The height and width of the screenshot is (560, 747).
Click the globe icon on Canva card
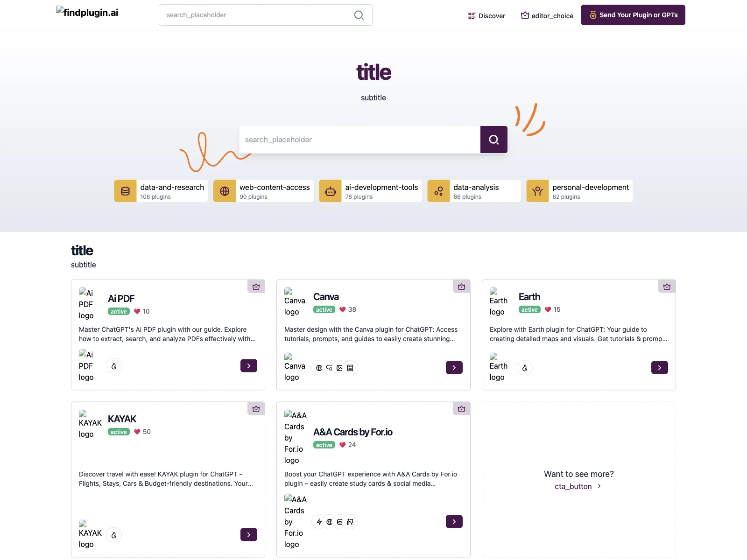(319, 368)
